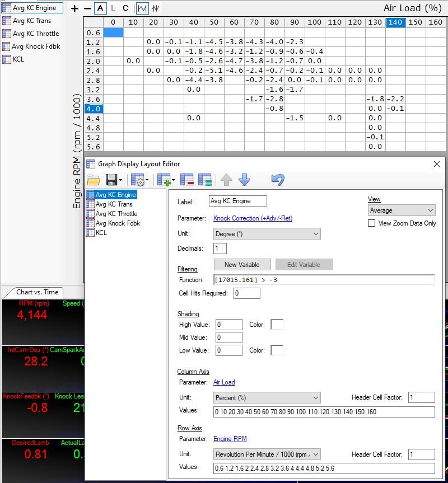The image size is (448, 483).
Task: Open a layout with the folder icon
Action: (x=94, y=180)
